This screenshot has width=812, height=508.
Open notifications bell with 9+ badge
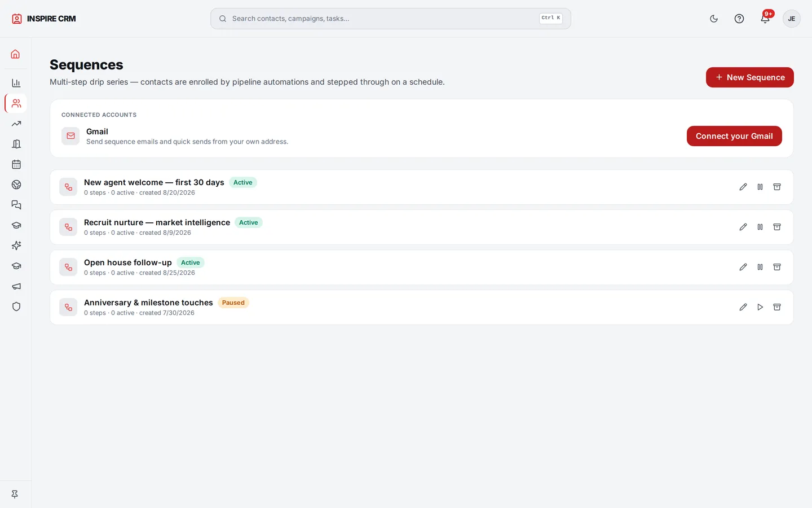765,19
